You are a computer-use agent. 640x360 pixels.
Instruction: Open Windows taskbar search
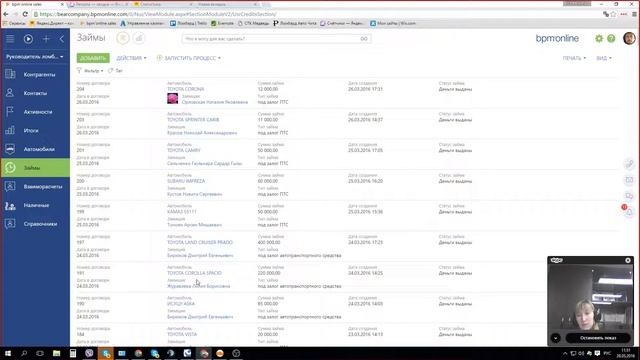tap(24, 353)
